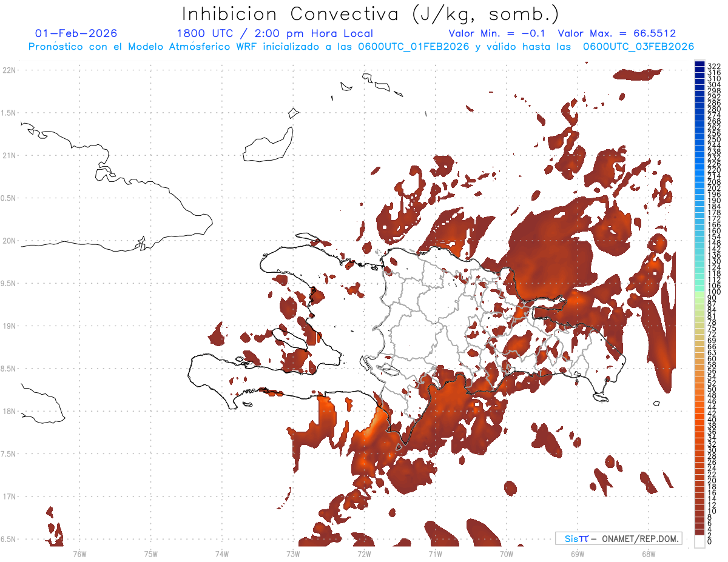Click the '75W' longitude label

point(151,554)
